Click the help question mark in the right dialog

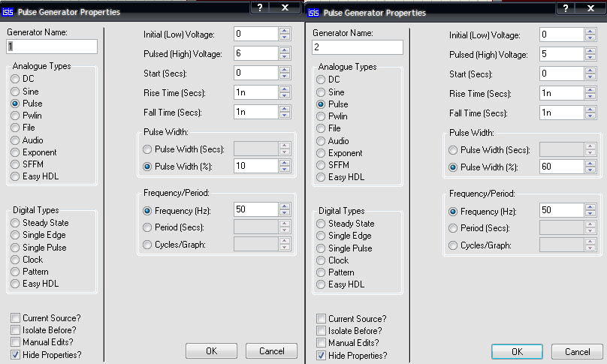[564, 8]
